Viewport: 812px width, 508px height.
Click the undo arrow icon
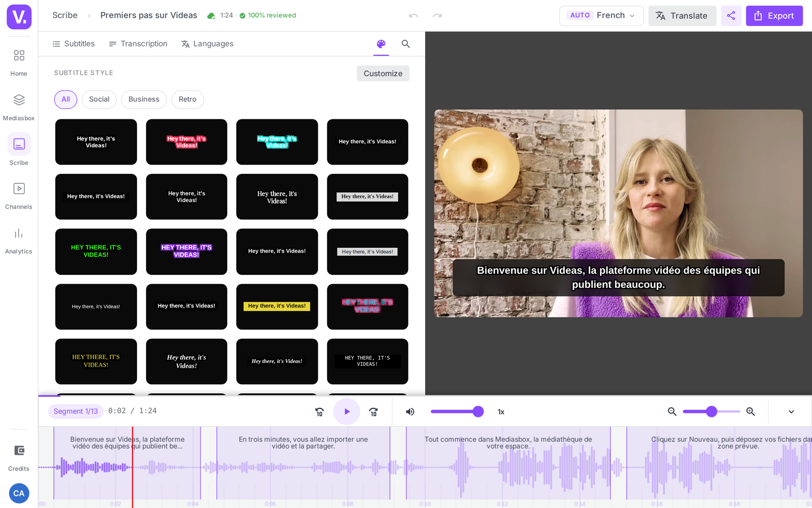414,16
